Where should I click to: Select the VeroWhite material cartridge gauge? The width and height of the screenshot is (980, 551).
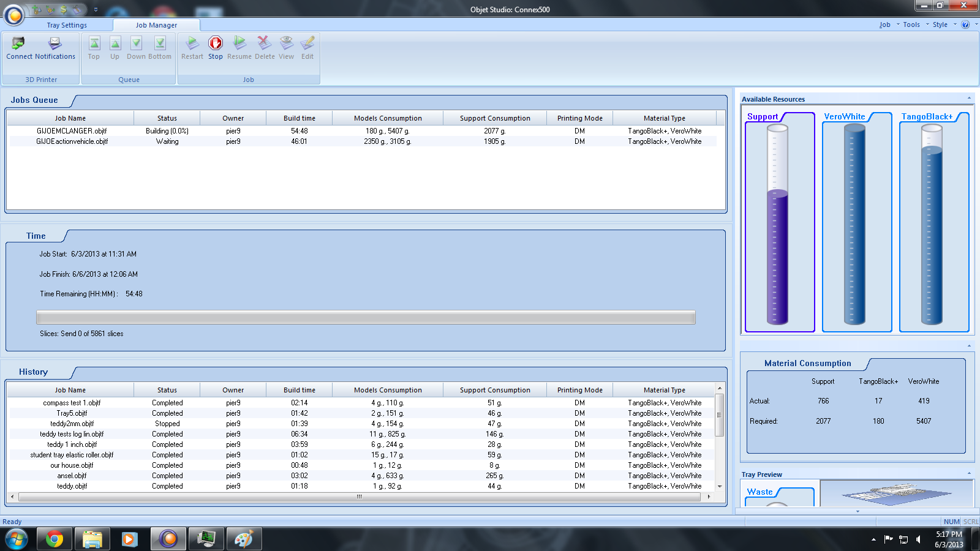(857, 222)
